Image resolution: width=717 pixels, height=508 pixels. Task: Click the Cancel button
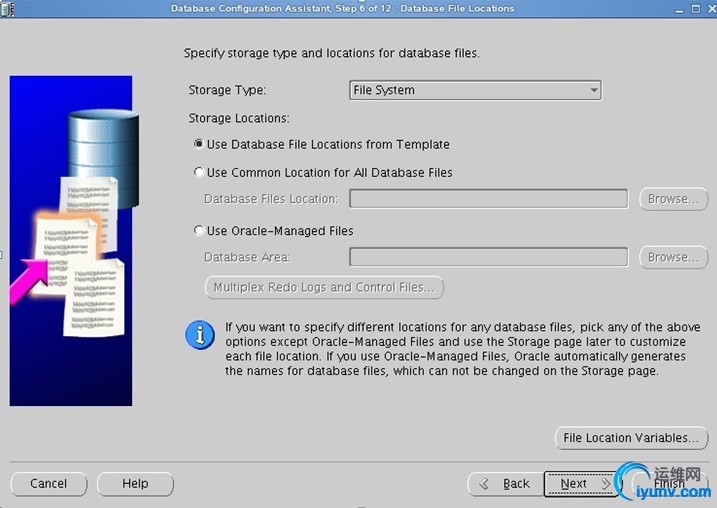pyautogui.click(x=48, y=484)
